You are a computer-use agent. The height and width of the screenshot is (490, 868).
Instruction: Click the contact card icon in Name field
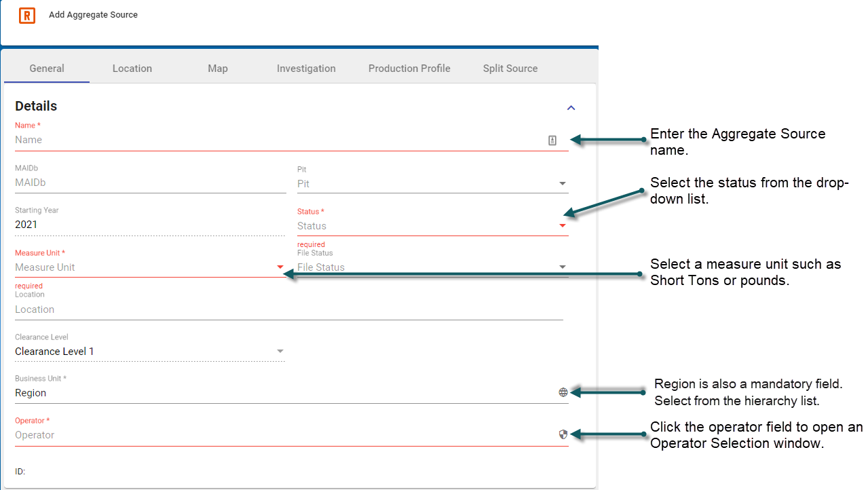[x=552, y=140]
